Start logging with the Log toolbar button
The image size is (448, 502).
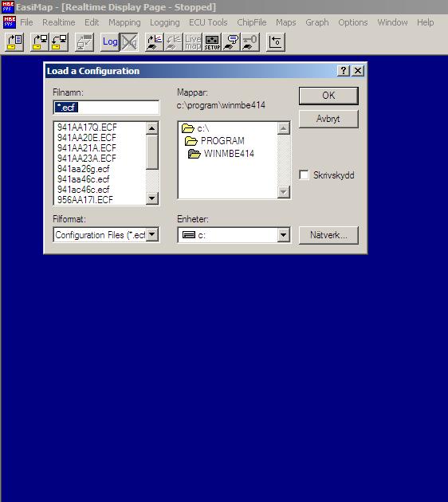coord(110,42)
